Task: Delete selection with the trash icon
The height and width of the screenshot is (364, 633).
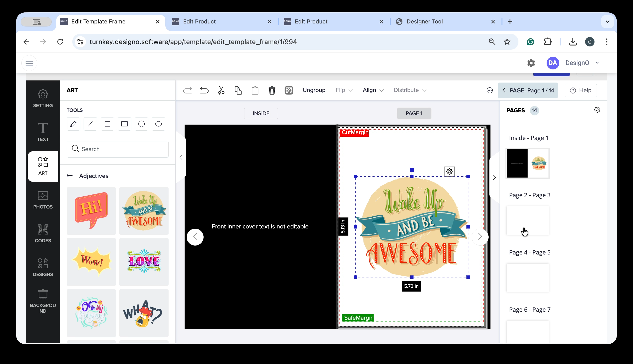Action: (272, 90)
